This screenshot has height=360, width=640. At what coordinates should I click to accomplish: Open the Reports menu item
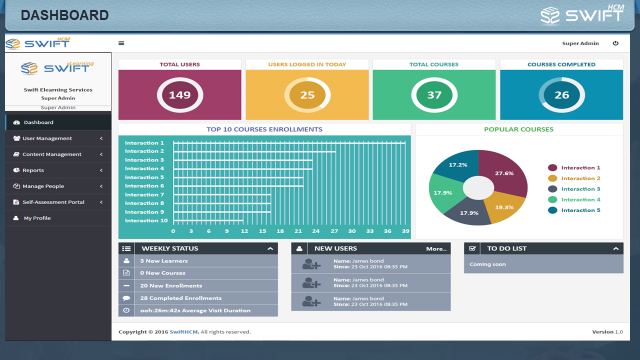click(x=58, y=170)
